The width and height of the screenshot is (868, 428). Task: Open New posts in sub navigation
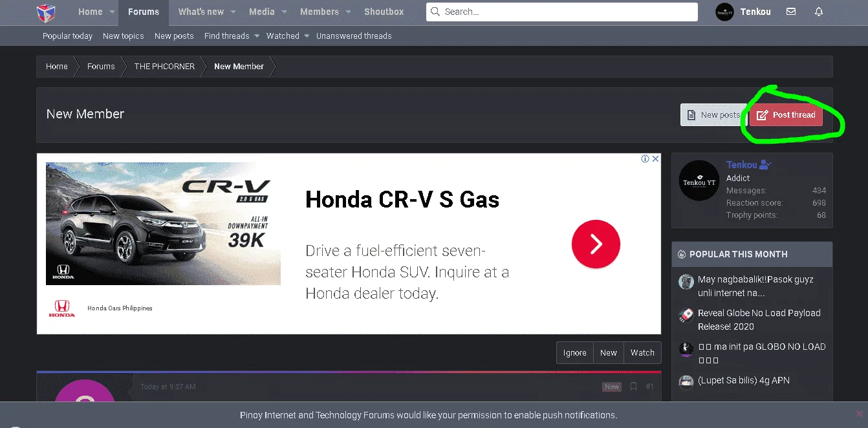pos(174,36)
